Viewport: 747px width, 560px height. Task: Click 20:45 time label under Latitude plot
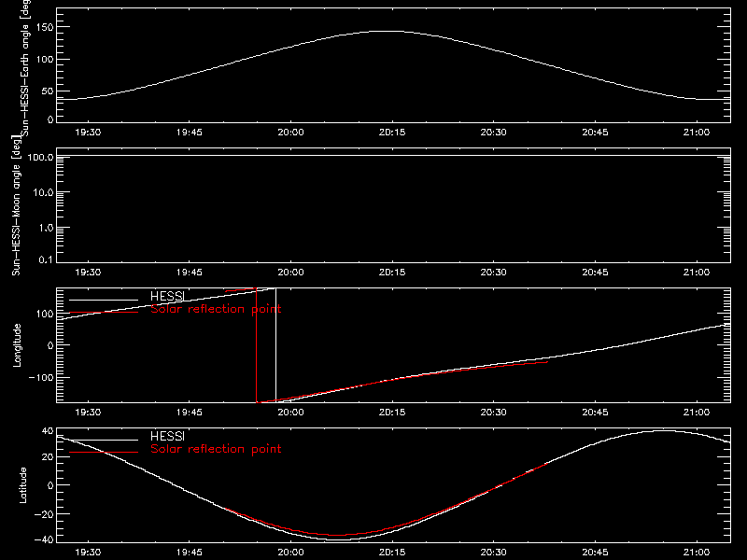[x=595, y=553]
